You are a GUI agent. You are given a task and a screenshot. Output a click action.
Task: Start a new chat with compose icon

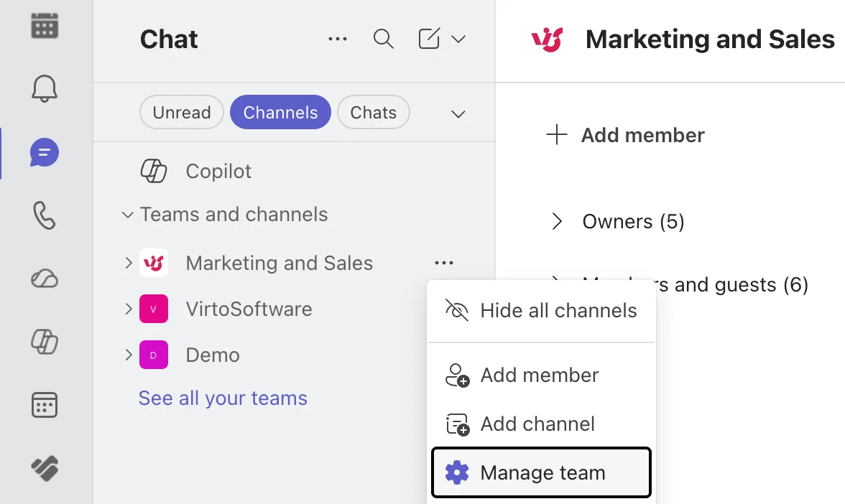[x=429, y=39]
